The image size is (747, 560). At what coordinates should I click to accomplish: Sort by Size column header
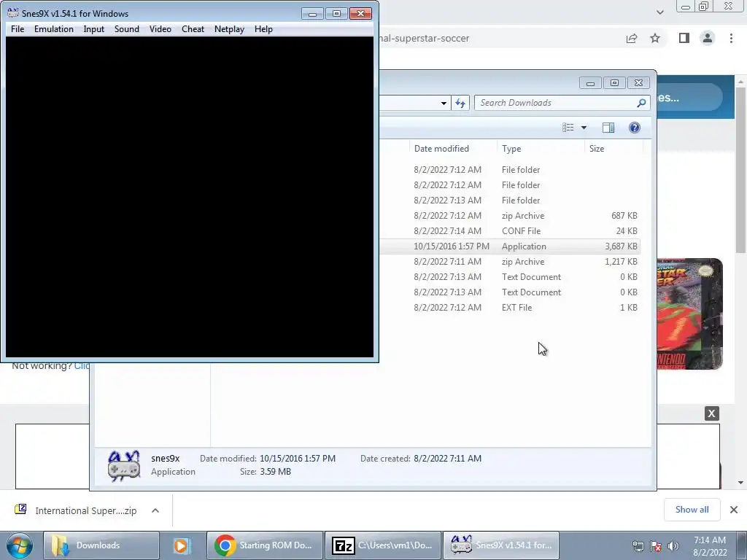click(x=614, y=149)
